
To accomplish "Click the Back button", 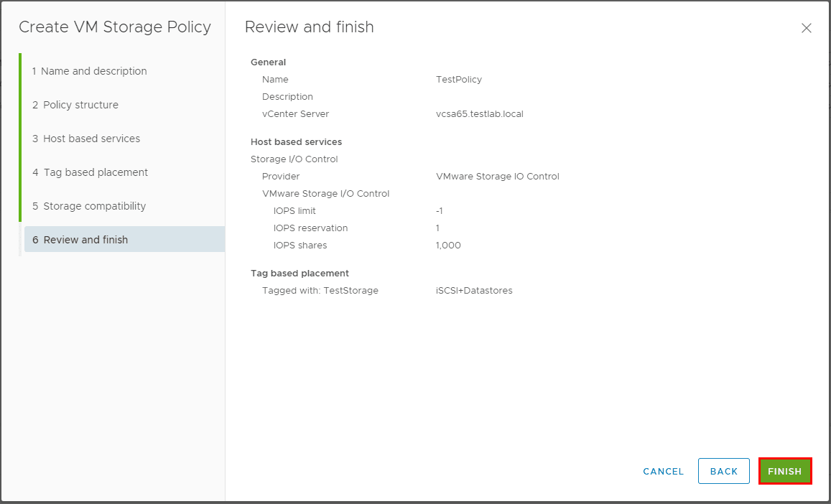I will pyautogui.click(x=723, y=471).
